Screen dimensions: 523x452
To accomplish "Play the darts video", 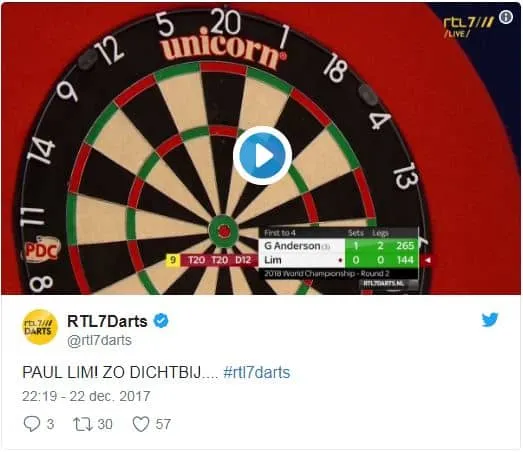I will (263, 155).
